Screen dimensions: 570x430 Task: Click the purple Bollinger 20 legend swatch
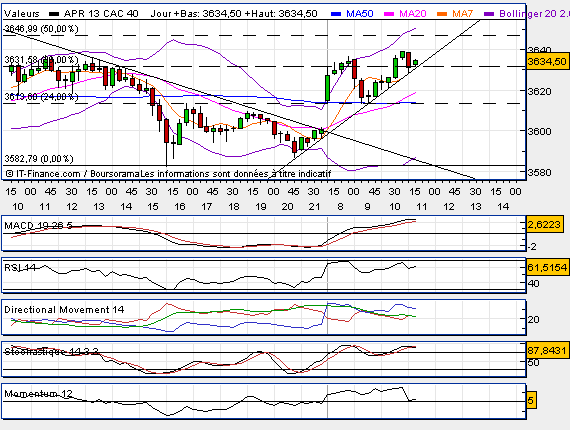[489, 14]
